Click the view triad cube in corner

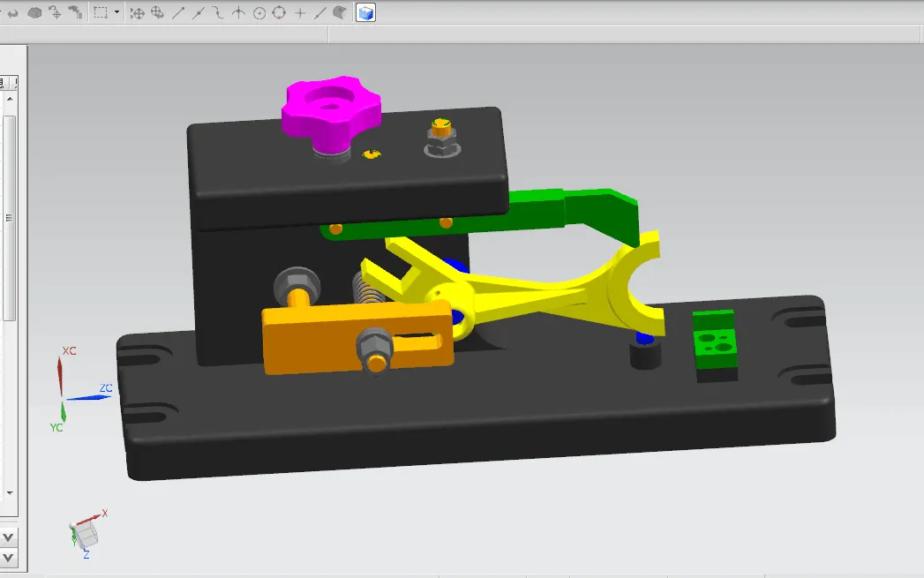[x=86, y=535]
